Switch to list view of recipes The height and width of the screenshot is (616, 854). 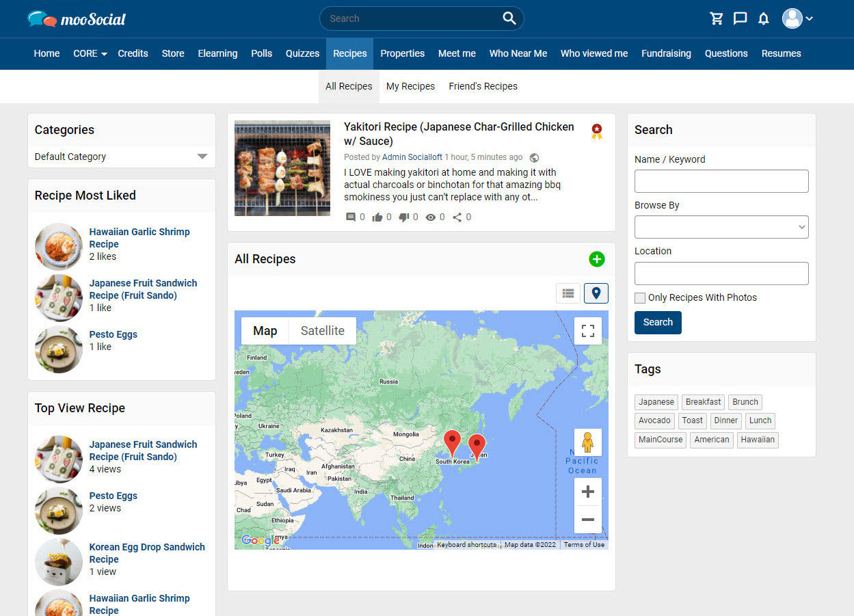tap(568, 293)
